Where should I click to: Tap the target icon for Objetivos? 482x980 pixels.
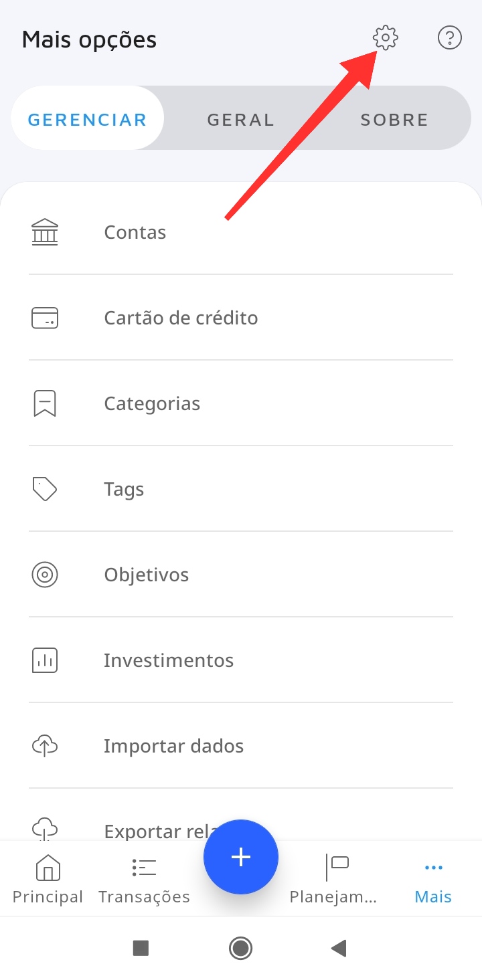(x=45, y=575)
